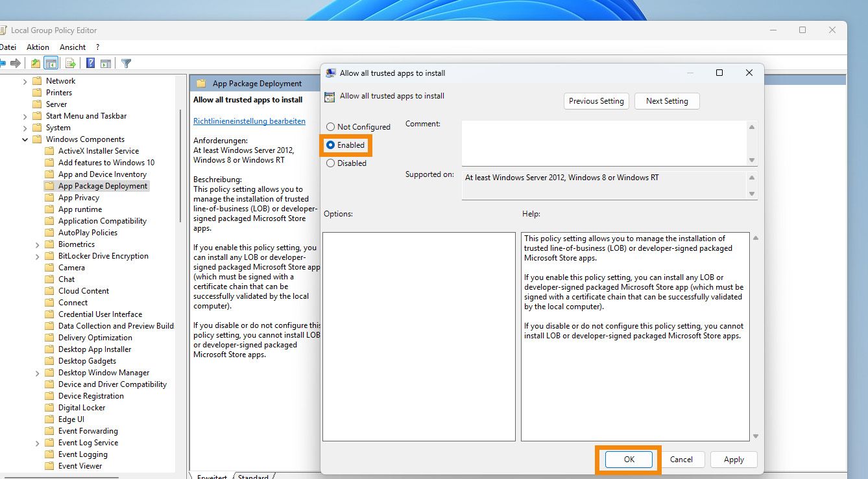Click the folder icon beside Connect
Screen dimensions: 868x479
49,303
